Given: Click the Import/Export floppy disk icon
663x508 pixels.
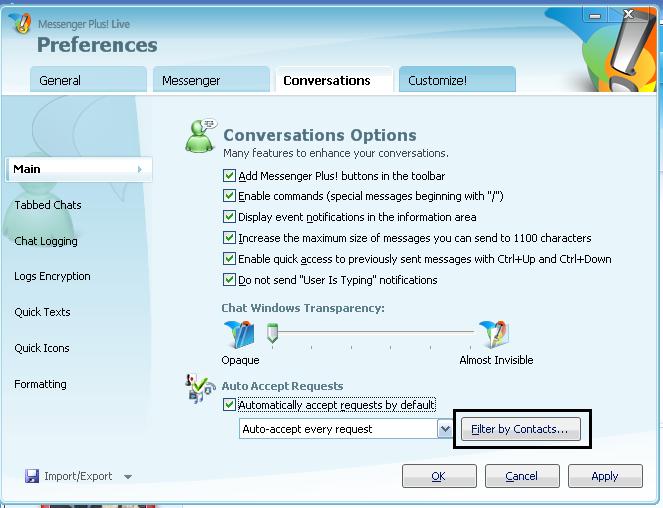Looking at the screenshot, I should tap(32, 477).
